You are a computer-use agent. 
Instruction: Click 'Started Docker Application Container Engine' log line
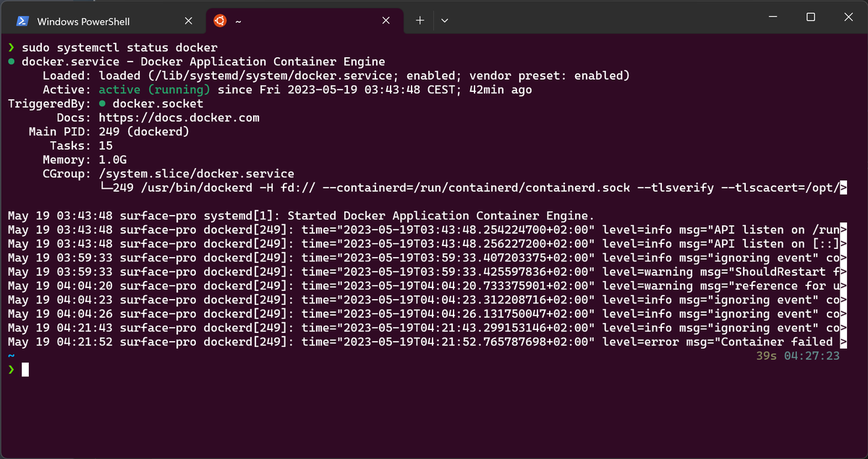tap(300, 216)
